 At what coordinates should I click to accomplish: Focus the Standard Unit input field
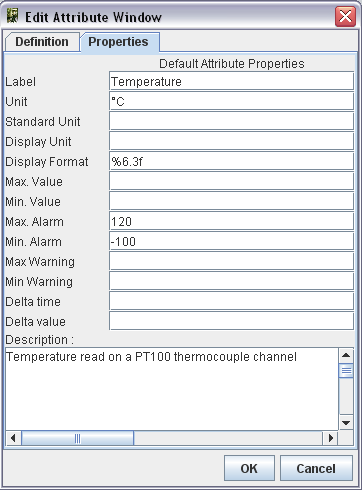click(232, 121)
